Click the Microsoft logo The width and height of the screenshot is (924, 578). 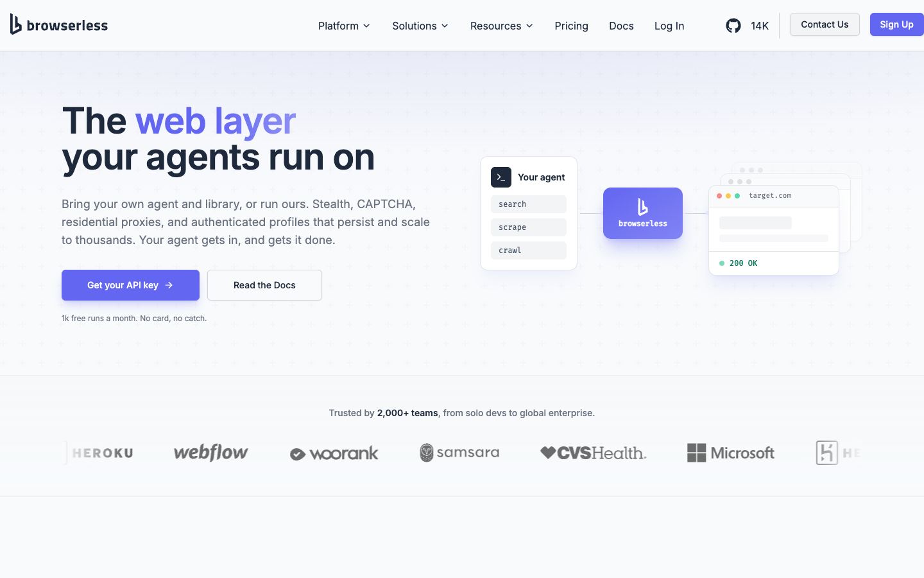point(731,453)
